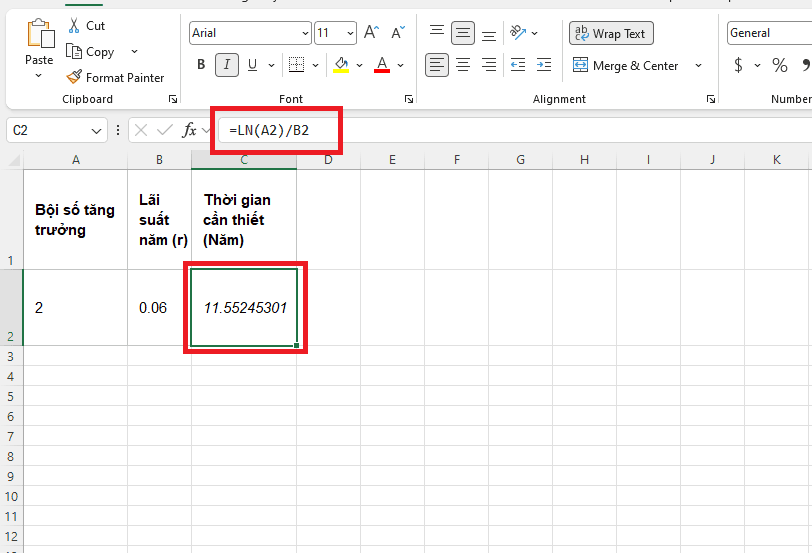The width and height of the screenshot is (812, 553).
Task: Select cell with "Thời gian cần thiết (Năm)"
Action: tap(244, 220)
